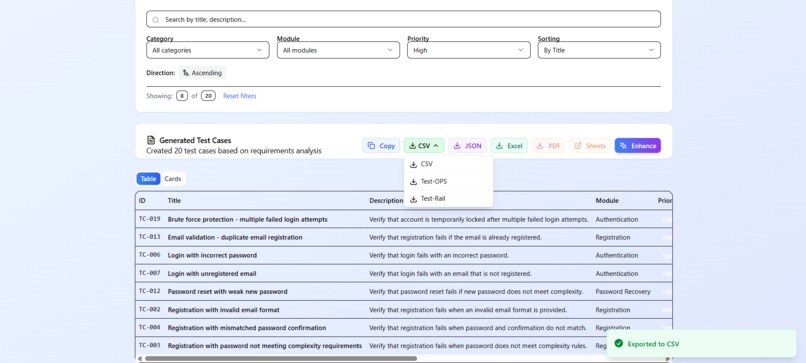Click the total count badge 20
The height and width of the screenshot is (363, 806).
(208, 96)
